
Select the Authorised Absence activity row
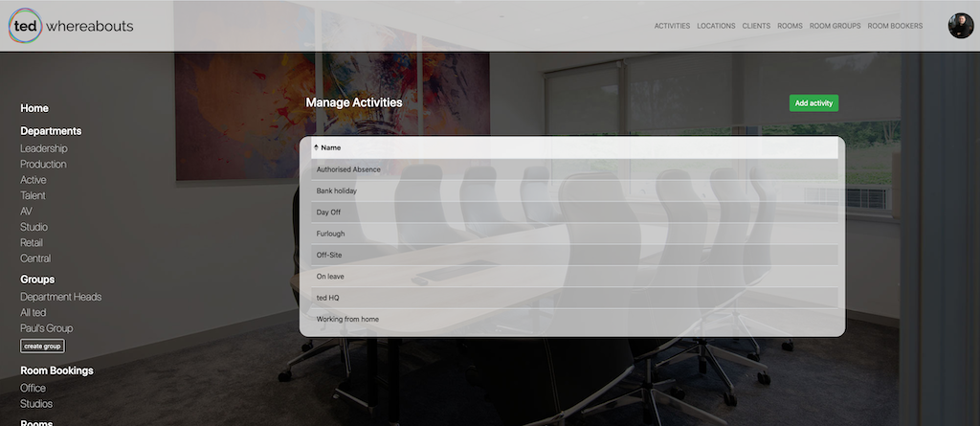[348, 169]
